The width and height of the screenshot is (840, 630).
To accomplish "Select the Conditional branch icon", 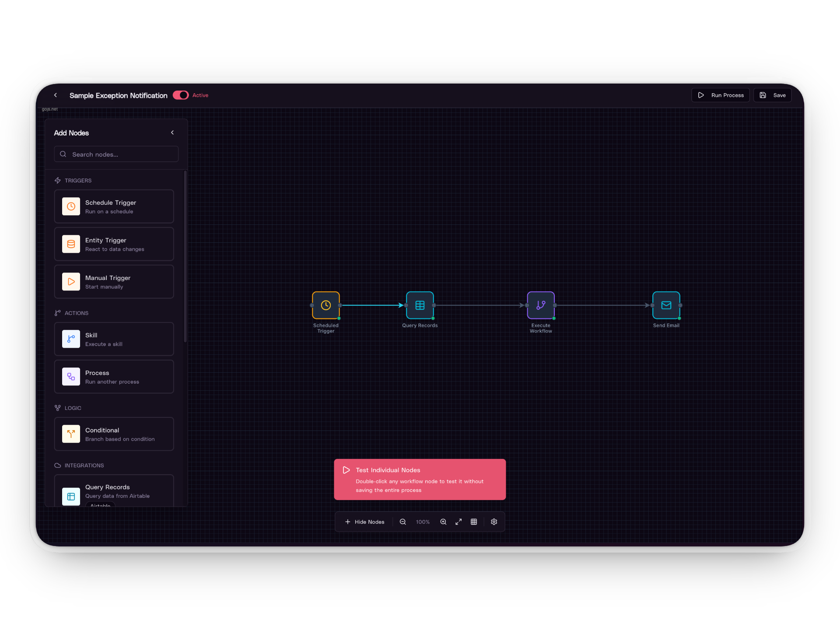I will (x=71, y=434).
